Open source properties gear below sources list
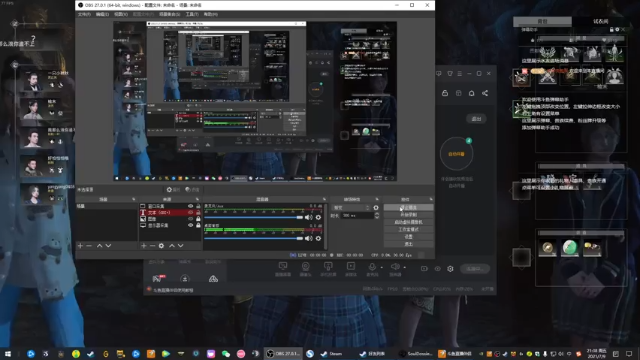This screenshot has height=360, width=640. pos(161,246)
